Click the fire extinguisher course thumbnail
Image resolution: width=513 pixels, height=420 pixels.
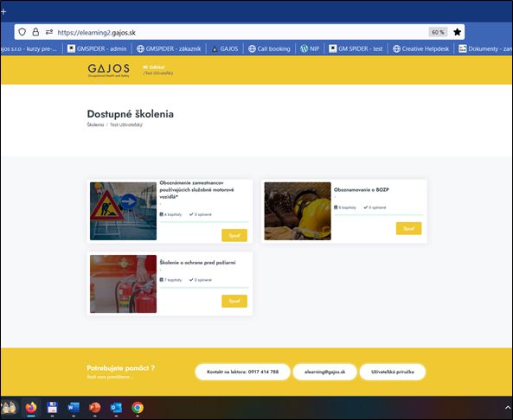click(x=123, y=283)
